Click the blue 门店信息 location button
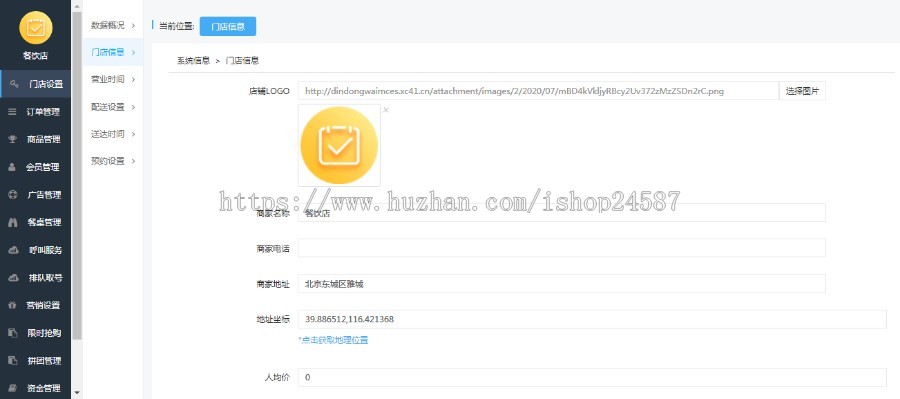The width and height of the screenshot is (900, 399). [x=228, y=26]
